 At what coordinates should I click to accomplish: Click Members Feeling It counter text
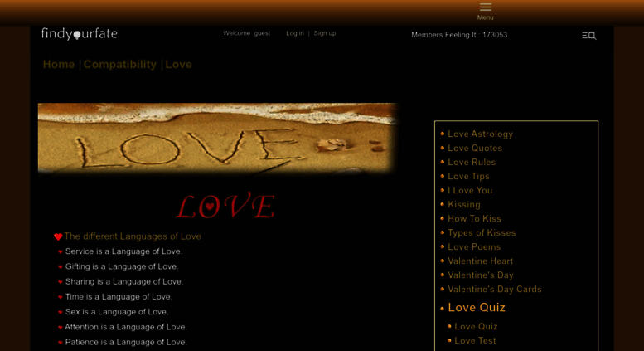point(459,35)
